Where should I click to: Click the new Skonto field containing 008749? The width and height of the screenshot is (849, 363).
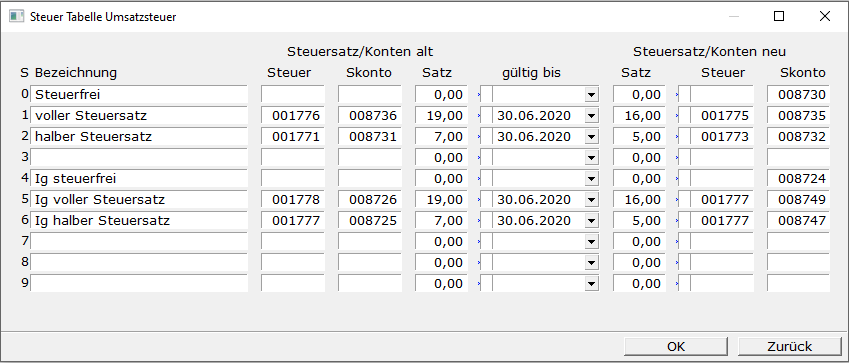pyautogui.click(x=798, y=200)
